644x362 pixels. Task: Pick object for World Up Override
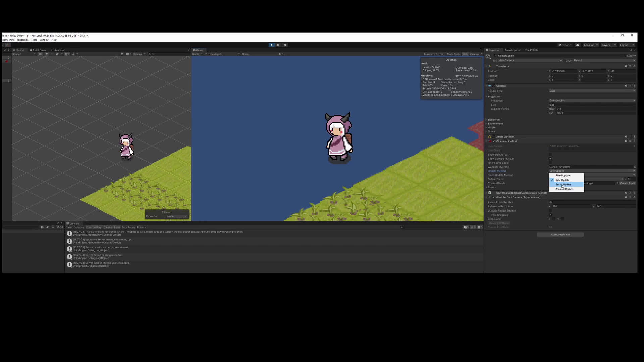point(635,167)
